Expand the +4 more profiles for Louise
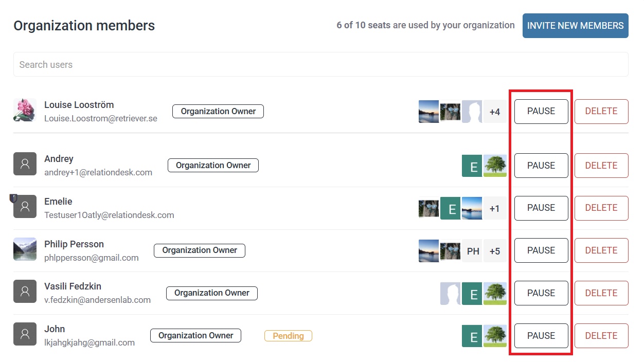 pyautogui.click(x=495, y=112)
